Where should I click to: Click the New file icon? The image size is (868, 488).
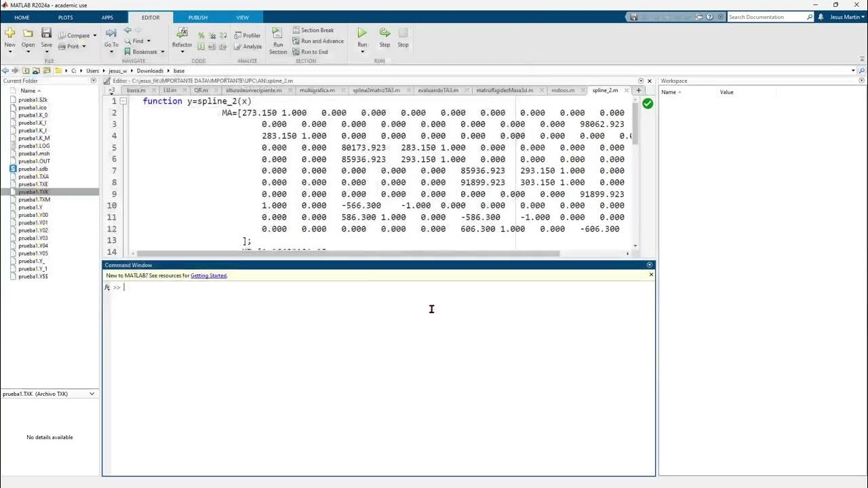click(x=9, y=33)
